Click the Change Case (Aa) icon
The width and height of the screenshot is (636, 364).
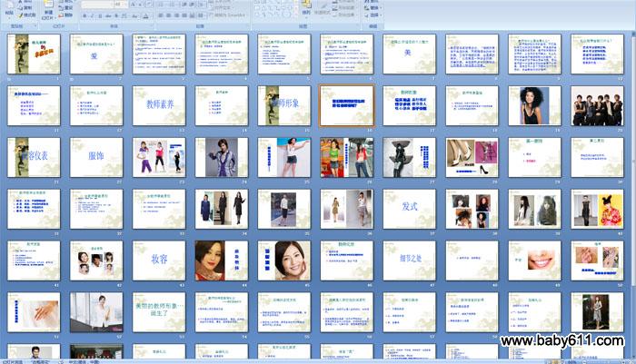pos(134,15)
